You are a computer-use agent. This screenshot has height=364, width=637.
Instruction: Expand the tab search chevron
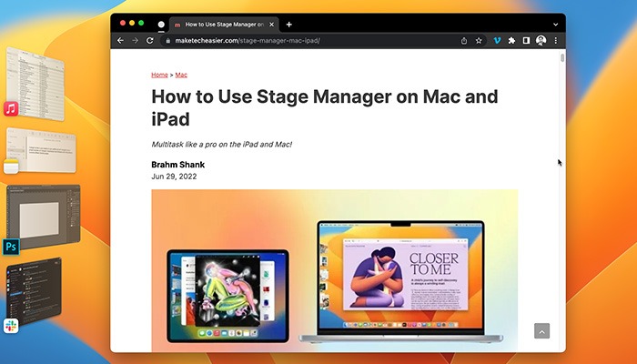coord(555,25)
